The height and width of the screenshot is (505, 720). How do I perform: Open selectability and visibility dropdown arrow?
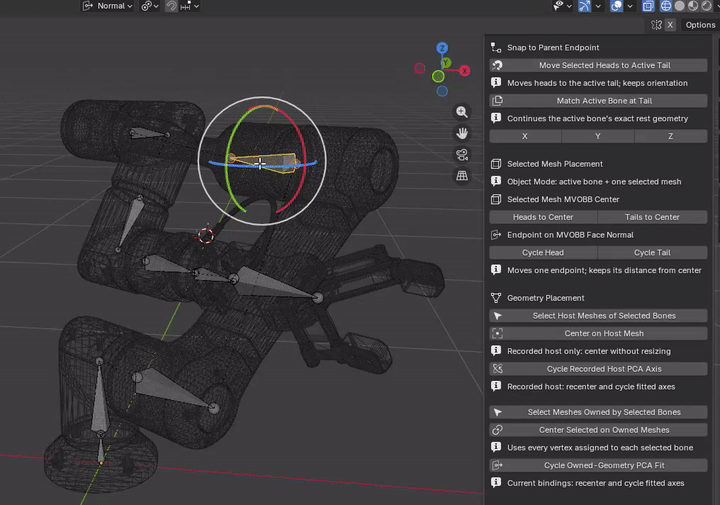point(569,6)
